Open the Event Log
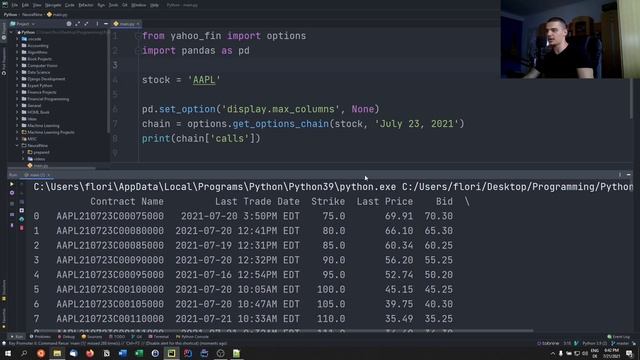The height and width of the screenshot is (360, 640). click(x=619, y=337)
